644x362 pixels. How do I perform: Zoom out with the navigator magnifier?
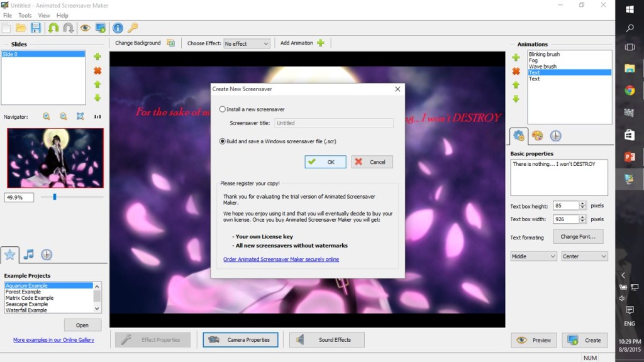point(64,116)
